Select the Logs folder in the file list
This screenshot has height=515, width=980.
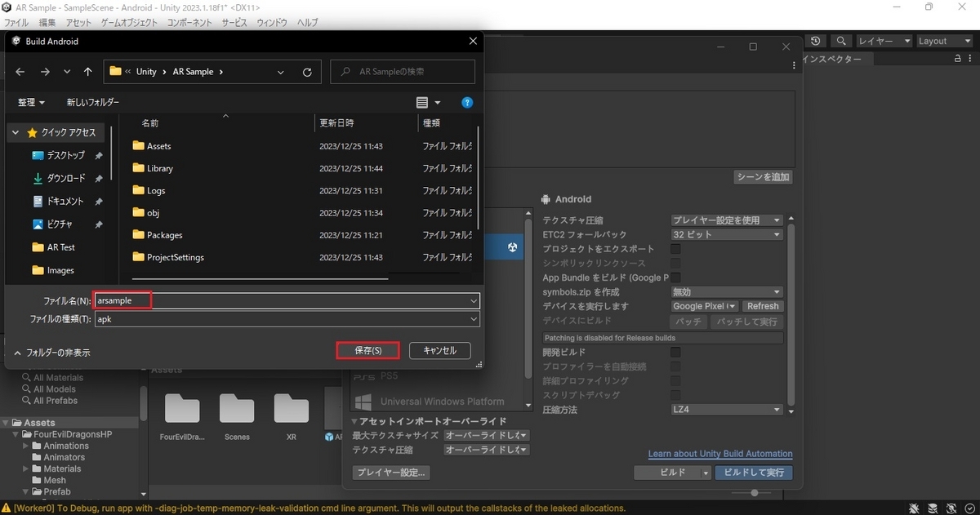click(x=156, y=190)
